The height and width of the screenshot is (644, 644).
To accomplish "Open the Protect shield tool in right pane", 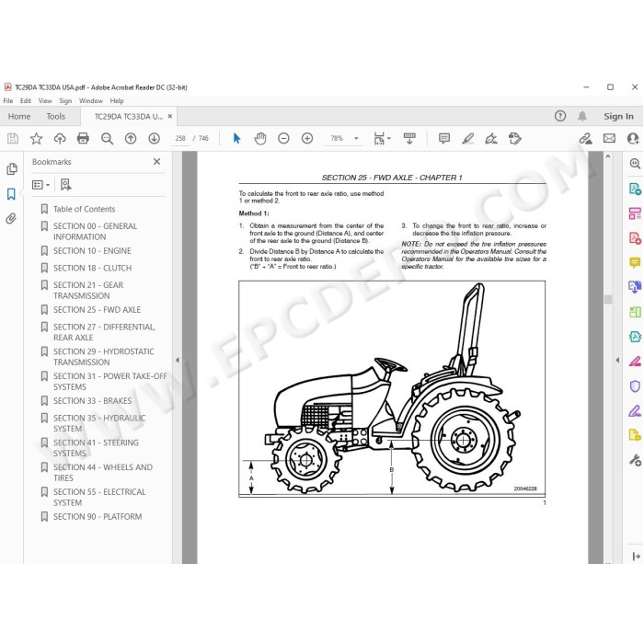I will coord(635,386).
